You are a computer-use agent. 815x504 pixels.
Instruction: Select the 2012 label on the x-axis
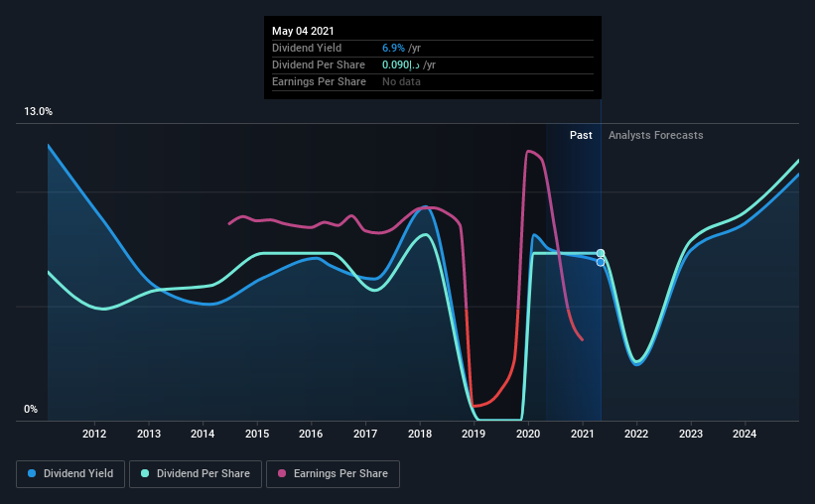(x=94, y=434)
